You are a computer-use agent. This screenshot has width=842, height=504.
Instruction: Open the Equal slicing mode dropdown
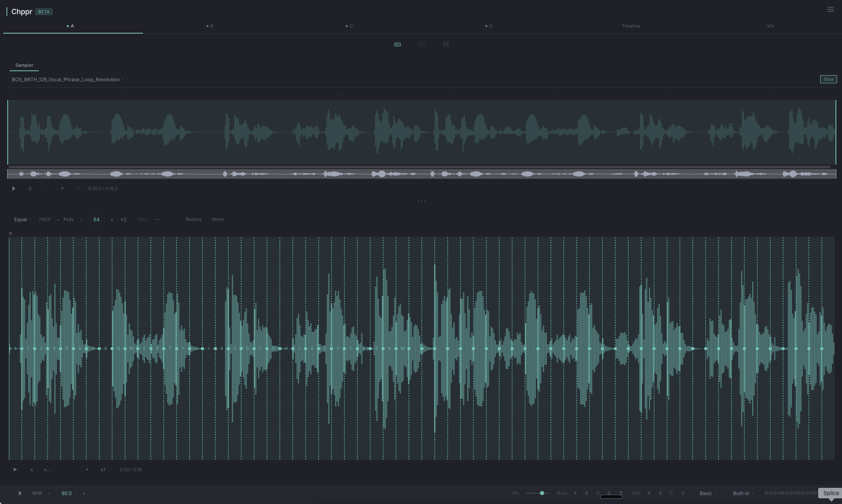22,220
